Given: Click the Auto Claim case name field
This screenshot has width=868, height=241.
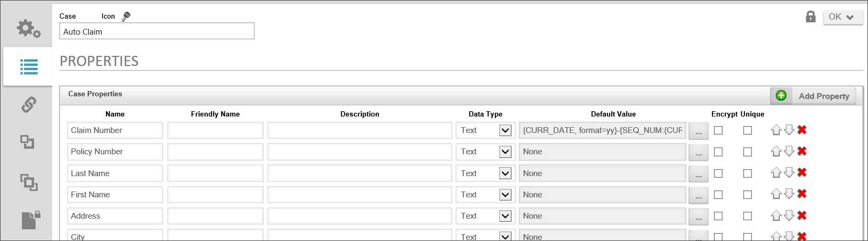Looking at the screenshot, I should (157, 31).
